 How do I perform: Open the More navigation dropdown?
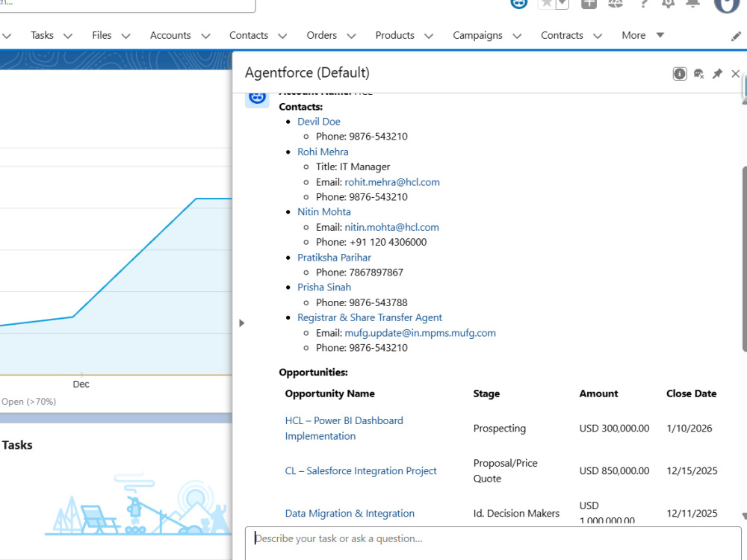[x=642, y=35]
